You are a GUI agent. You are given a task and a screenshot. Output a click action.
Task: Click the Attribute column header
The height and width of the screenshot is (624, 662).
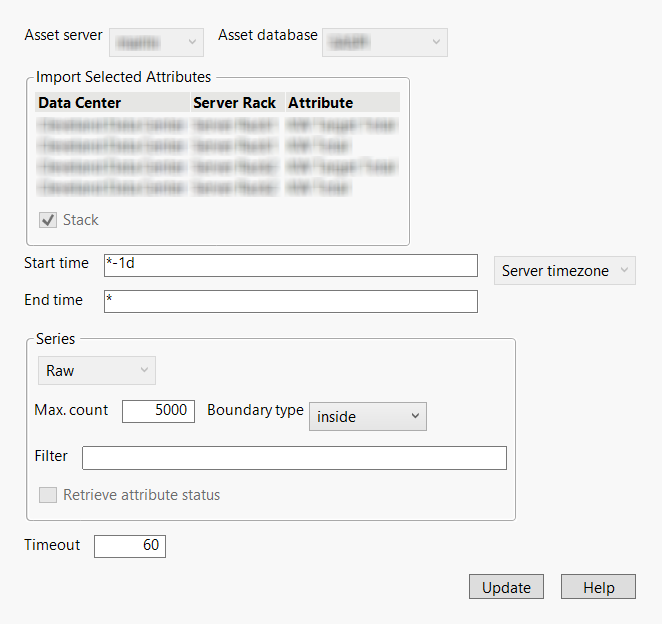coord(340,103)
